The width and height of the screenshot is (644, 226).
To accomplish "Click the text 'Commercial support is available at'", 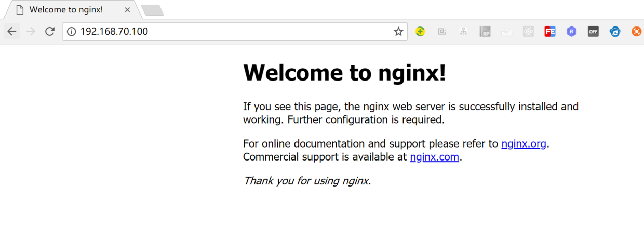I will click(x=325, y=157).
